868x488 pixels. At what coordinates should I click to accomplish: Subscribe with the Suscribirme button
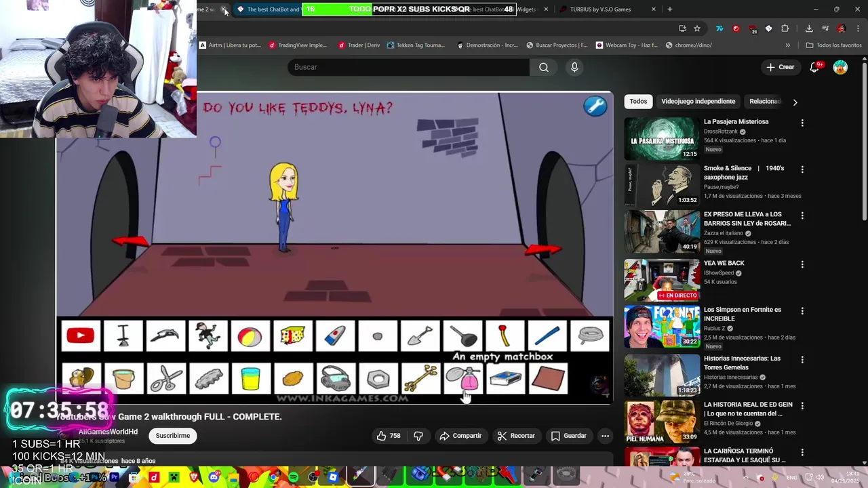tap(173, 436)
